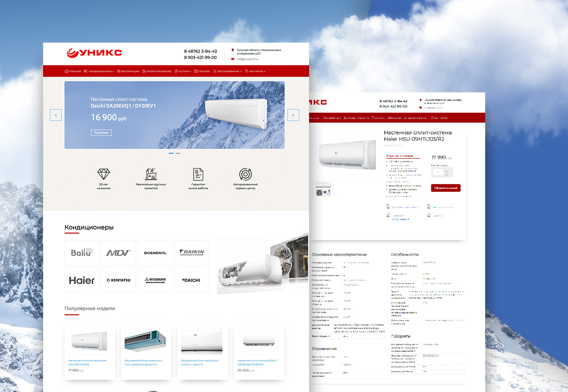Open the info@unixprof.ru email link on home page
The height and width of the screenshot is (392, 568).
click(x=247, y=59)
